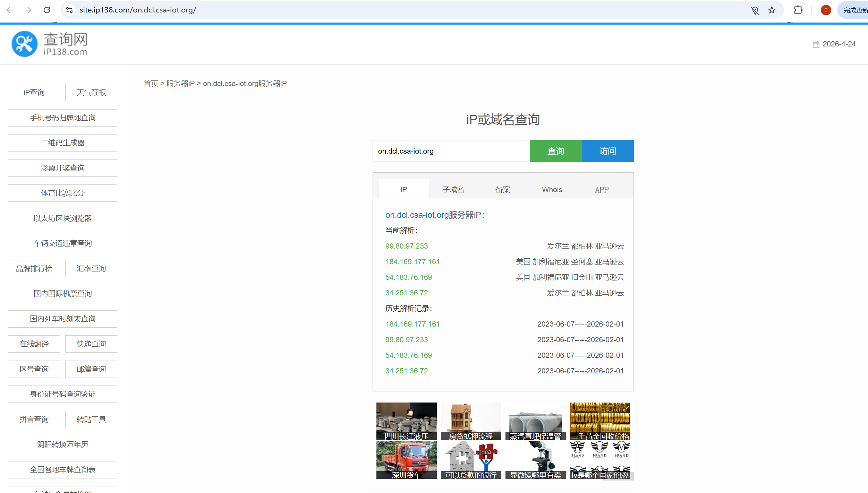Click the finish update button
The height and width of the screenshot is (493, 868).
pos(854,10)
